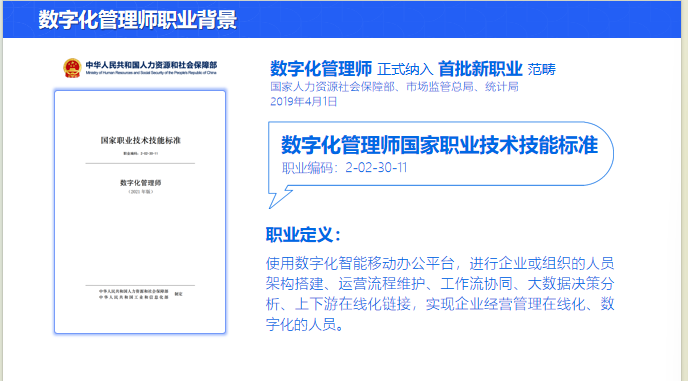
Task: Click definition line starting 使用数字化智能移动办公平台
Action: click(440, 263)
